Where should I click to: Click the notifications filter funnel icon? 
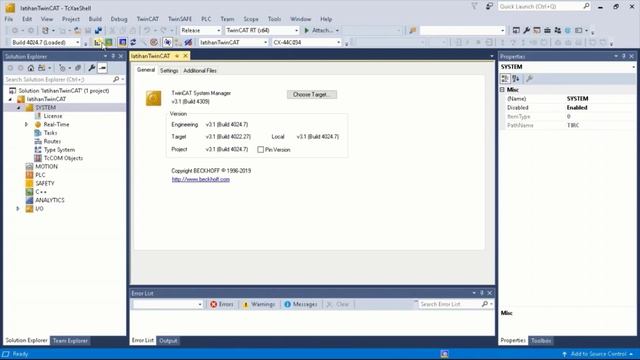coord(474,7)
